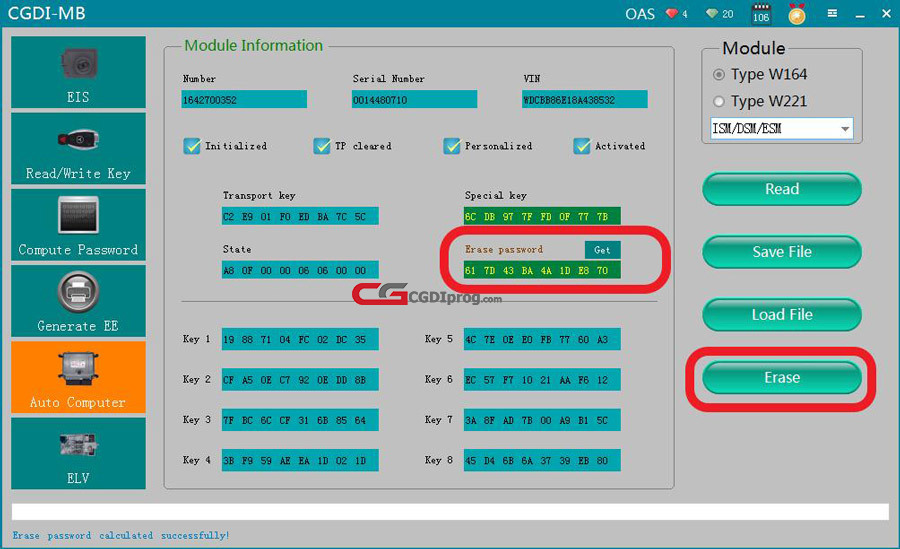This screenshot has height=549, width=900.
Task: Toggle the Activated checkbox
Action: point(581,146)
